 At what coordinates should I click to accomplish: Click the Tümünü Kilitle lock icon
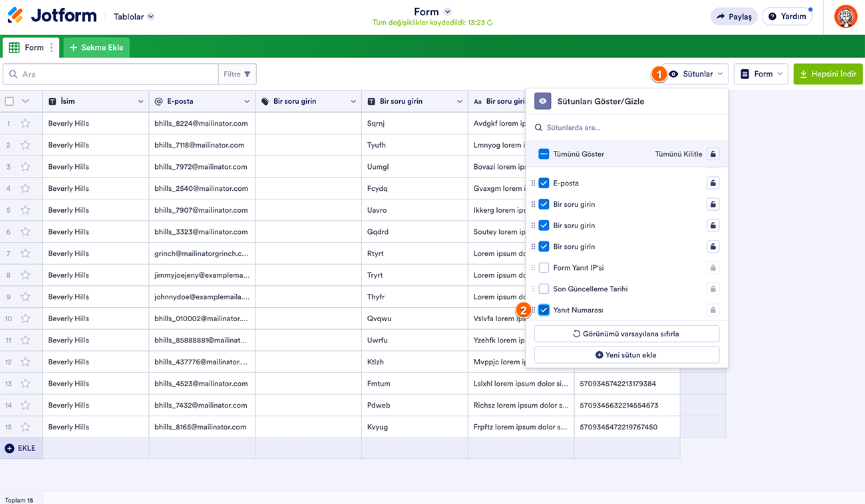(713, 154)
